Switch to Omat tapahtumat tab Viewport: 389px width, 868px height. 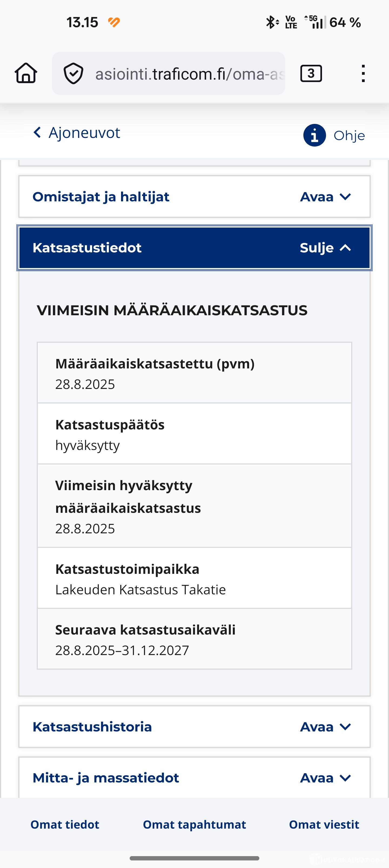tap(194, 825)
